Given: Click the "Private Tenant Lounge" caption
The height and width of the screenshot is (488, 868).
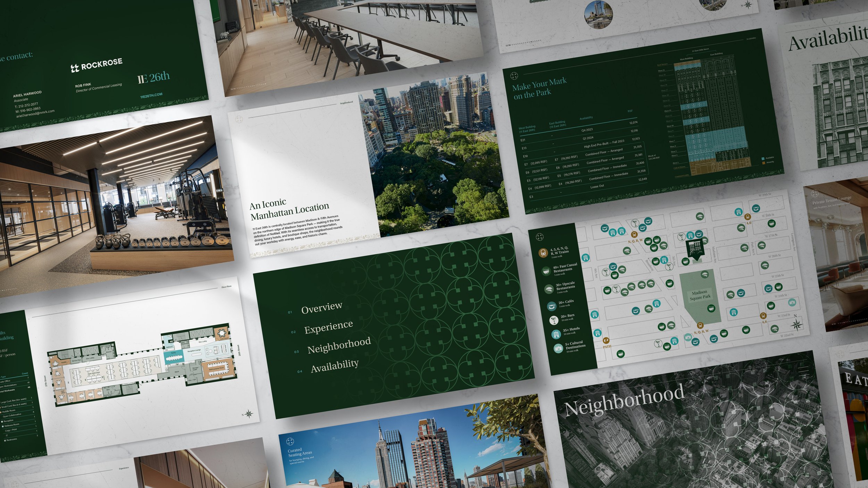Looking at the screenshot, I should tap(831, 200).
